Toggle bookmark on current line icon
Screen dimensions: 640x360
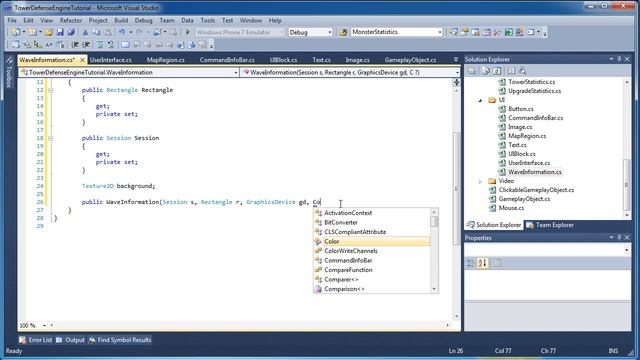tap(125, 44)
